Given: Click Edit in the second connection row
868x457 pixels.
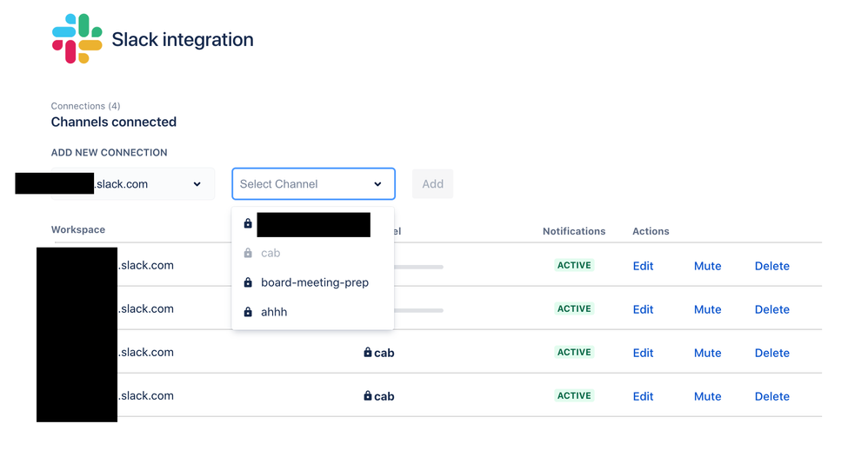Looking at the screenshot, I should pyautogui.click(x=643, y=309).
